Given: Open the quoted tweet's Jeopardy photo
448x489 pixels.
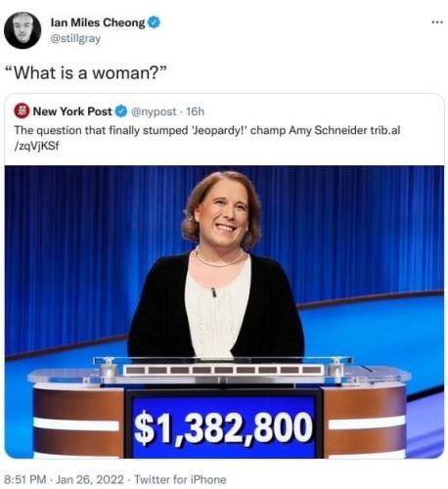Looking at the screenshot, I should 224,312.
